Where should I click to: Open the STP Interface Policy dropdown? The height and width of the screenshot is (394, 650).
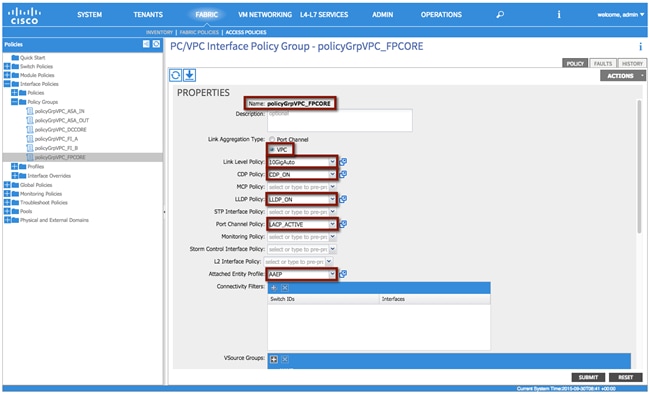point(332,212)
